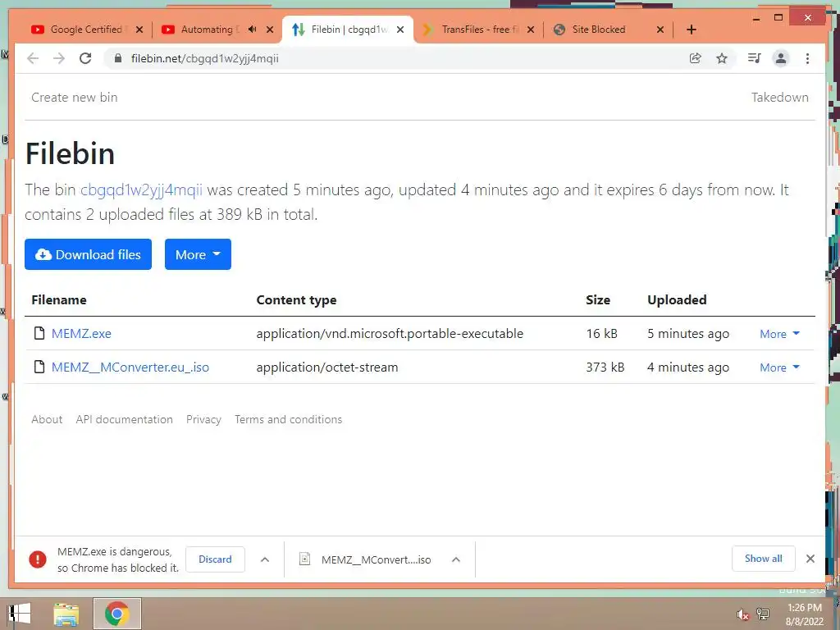Image resolution: width=840 pixels, height=630 pixels.
Task: Open the API documentation link
Action: click(x=125, y=419)
